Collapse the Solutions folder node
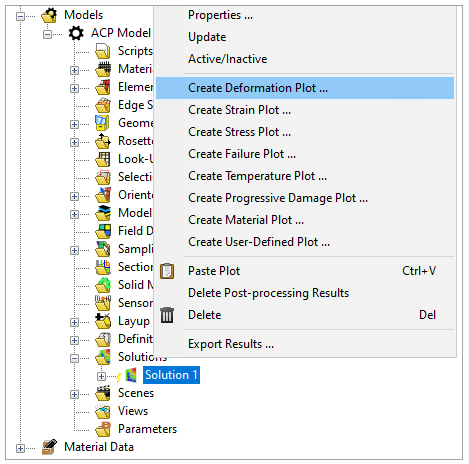Image resolution: width=469 pixels, height=464 pixels. (74, 358)
